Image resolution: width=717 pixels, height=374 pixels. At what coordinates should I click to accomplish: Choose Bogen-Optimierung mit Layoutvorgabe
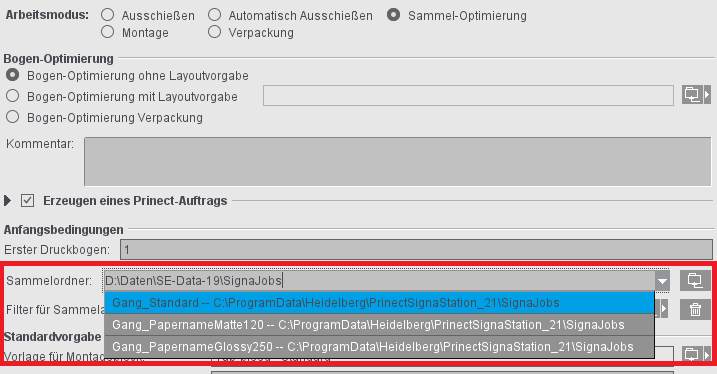click(12, 96)
